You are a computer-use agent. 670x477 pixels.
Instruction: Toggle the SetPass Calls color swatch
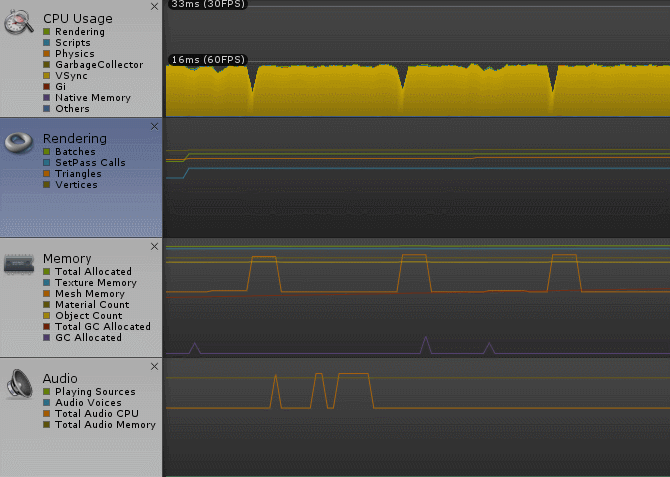pos(47,163)
